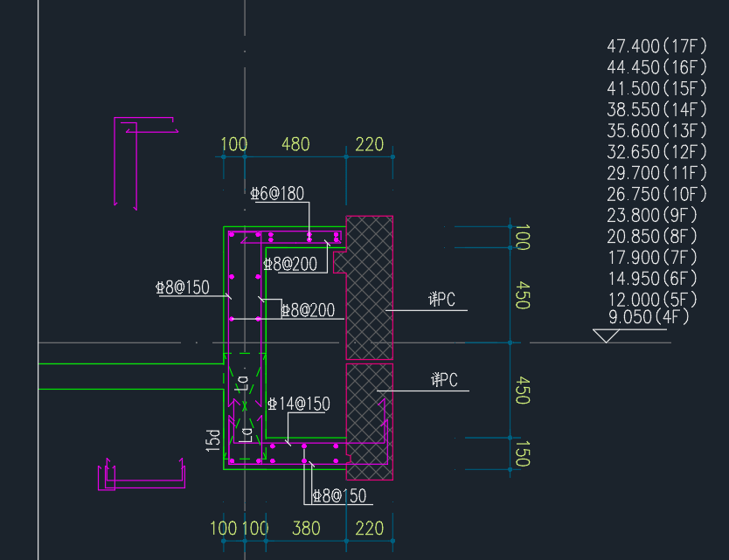This screenshot has height=560, width=729.
Task: Select the 29.700(11F) elevation text
Action: tap(643, 173)
